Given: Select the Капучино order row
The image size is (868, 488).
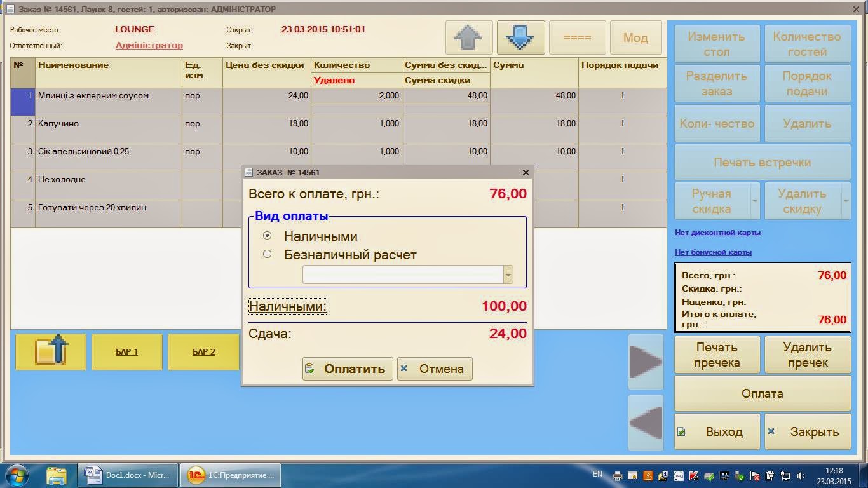Looking at the screenshot, I should tap(338, 130).
